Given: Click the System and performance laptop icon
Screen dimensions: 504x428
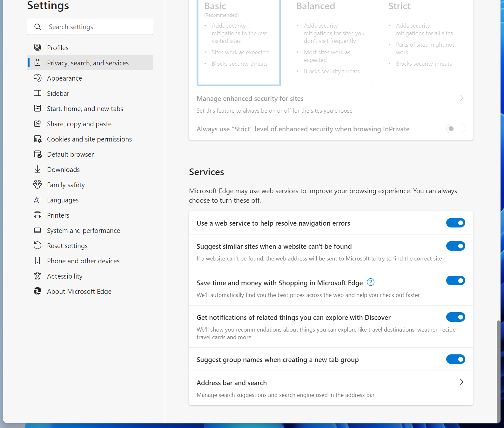Looking at the screenshot, I should (37, 230).
